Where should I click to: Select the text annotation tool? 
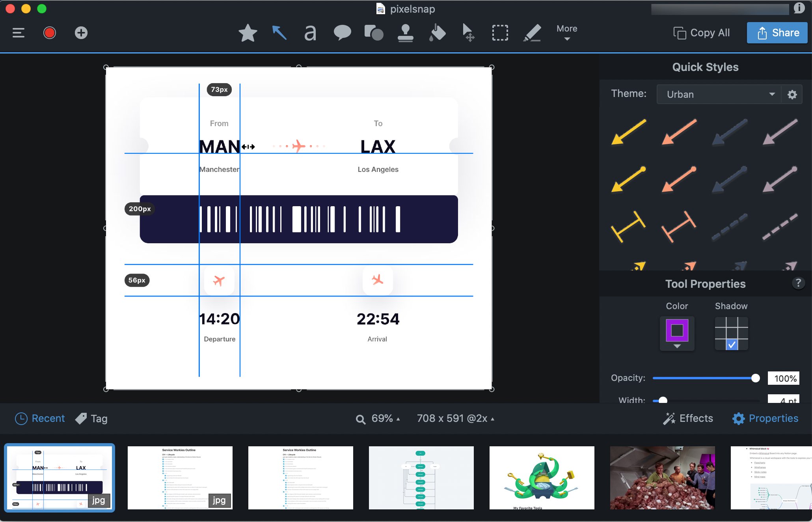309,32
